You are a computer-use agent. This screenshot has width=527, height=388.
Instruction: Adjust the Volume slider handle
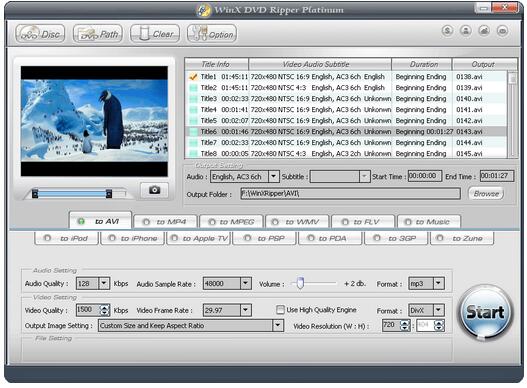pyautogui.click(x=300, y=283)
